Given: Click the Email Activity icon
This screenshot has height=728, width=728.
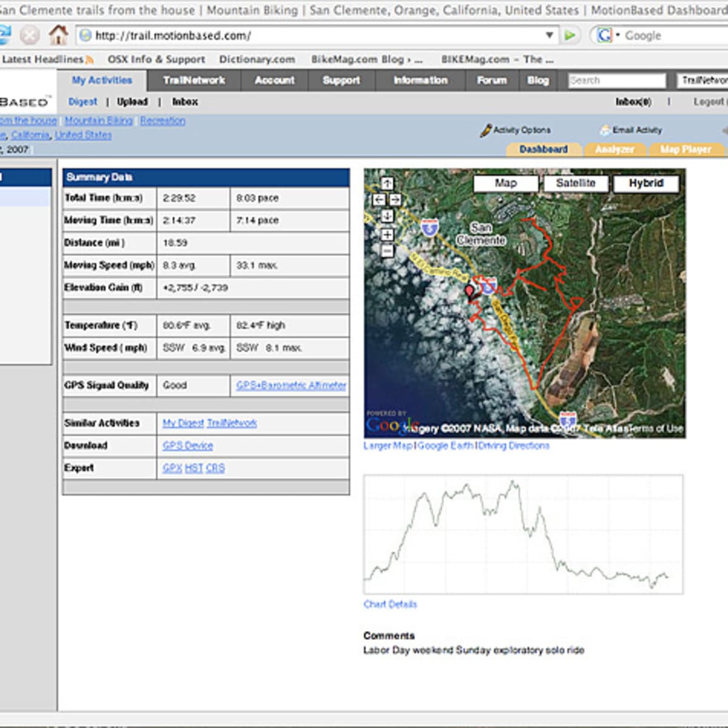Looking at the screenshot, I should coord(604,130).
